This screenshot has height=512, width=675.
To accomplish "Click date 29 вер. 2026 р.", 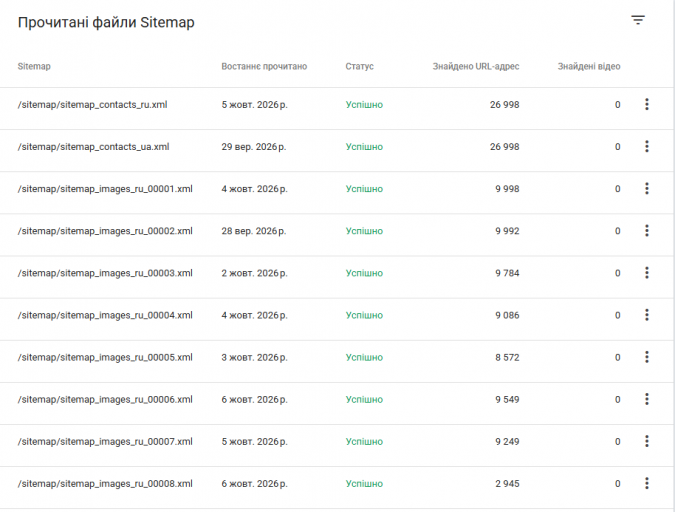I will pyautogui.click(x=254, y=147).
